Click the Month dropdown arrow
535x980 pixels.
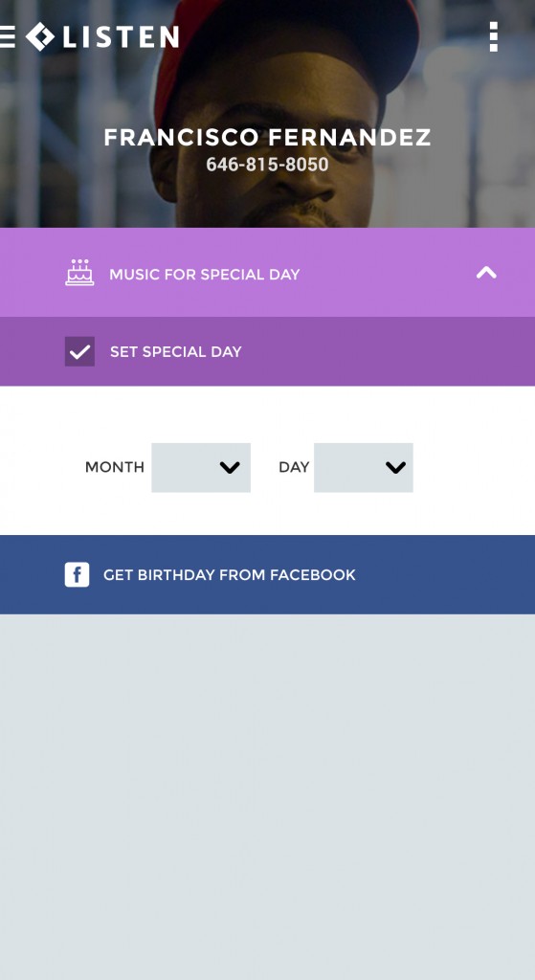click(x=230, y=467)
